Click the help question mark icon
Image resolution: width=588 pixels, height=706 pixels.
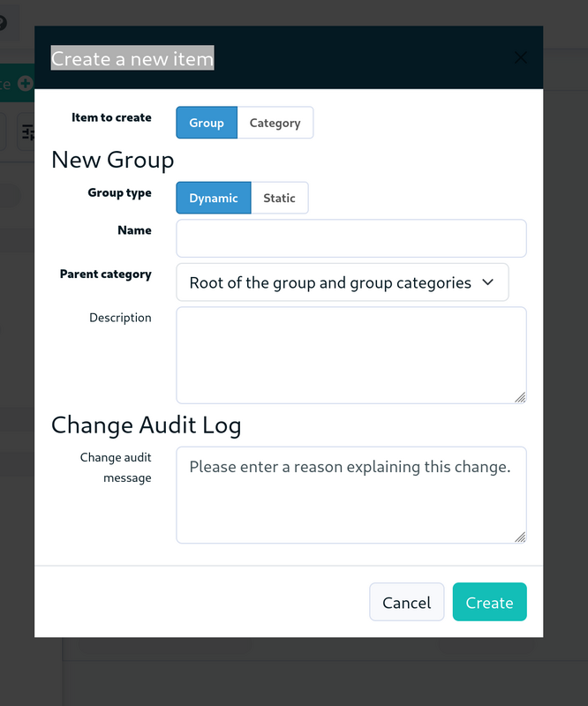[x=3, y=23]
